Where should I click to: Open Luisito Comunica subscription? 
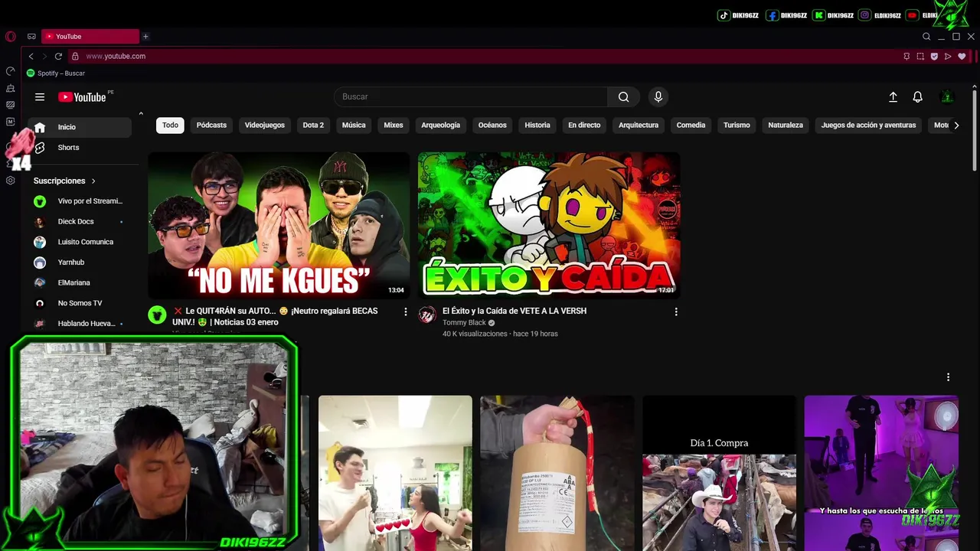coord(80,242)
